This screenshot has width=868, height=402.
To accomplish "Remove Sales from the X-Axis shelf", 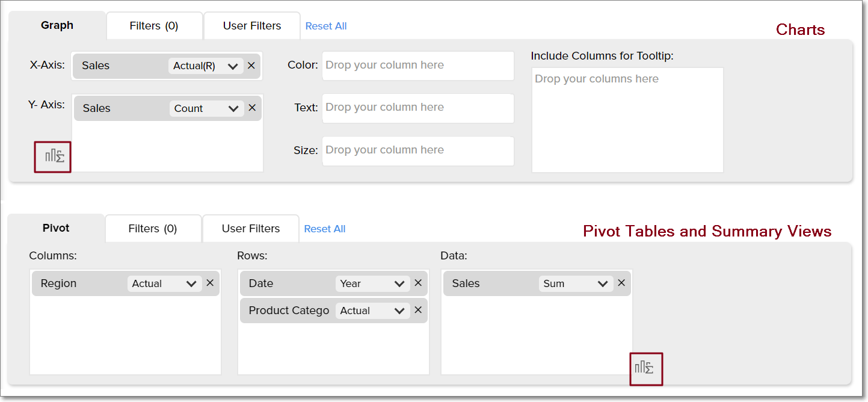I will click(x=251, y=66).
